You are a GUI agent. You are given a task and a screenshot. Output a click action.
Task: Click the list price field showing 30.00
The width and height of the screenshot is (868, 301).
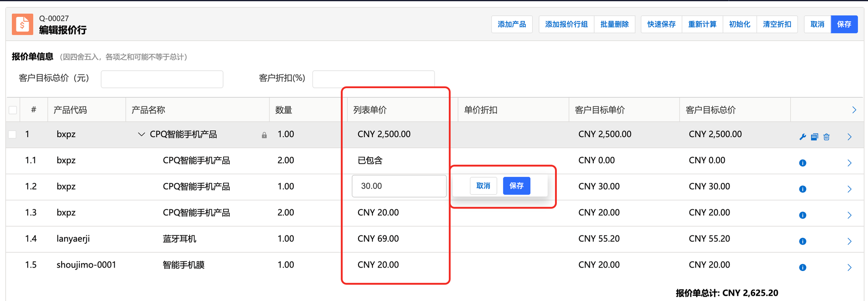(399, 186)
